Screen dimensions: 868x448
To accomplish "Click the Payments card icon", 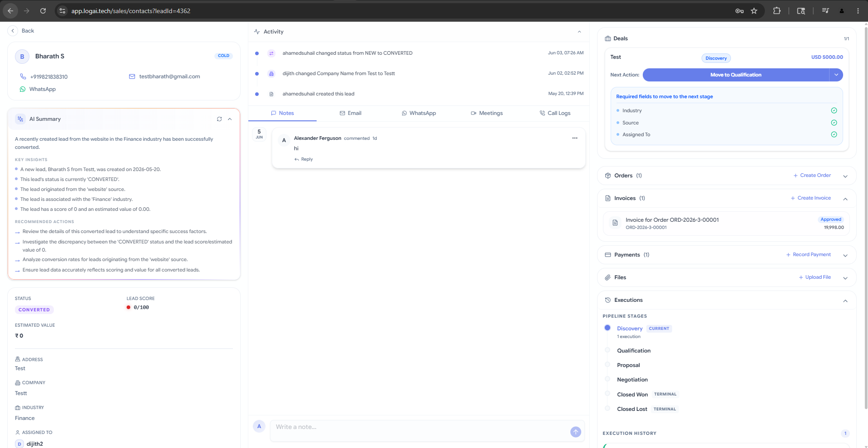I will (x=608, y=255).
